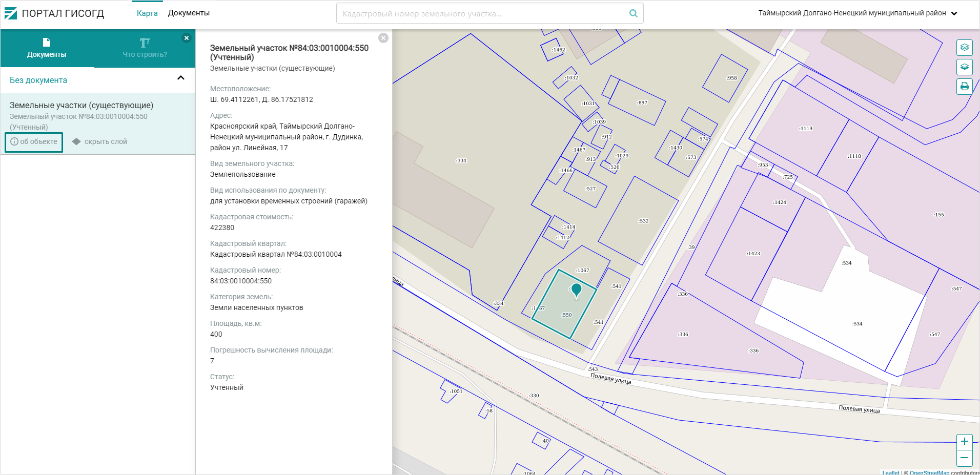The width and height of the screenshot is (980, 475).
Task: Click the search magnifier icon
Action: coord(633,13)
